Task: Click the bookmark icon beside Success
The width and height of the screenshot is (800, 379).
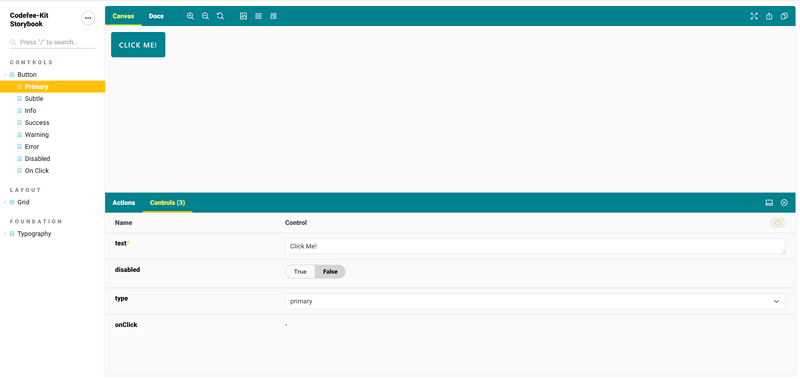Action: pos(19,122)
